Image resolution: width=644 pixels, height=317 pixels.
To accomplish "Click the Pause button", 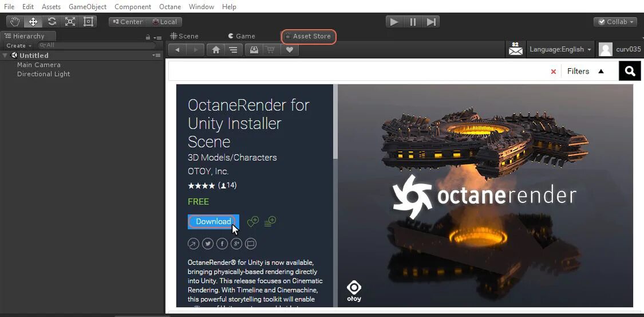I will 412,22.
